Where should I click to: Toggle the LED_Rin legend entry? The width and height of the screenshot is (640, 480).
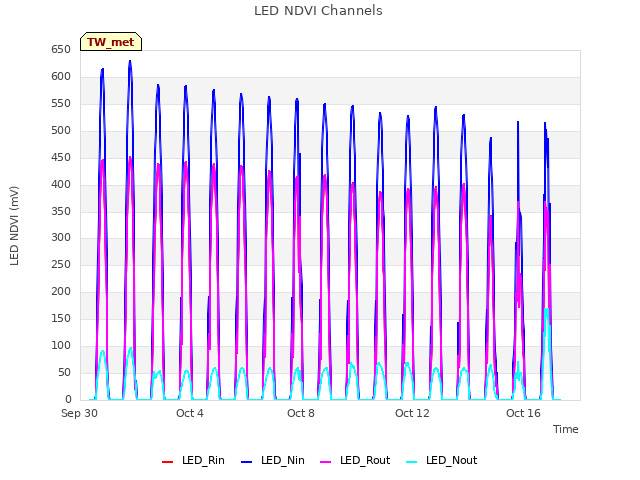point(193,460)
